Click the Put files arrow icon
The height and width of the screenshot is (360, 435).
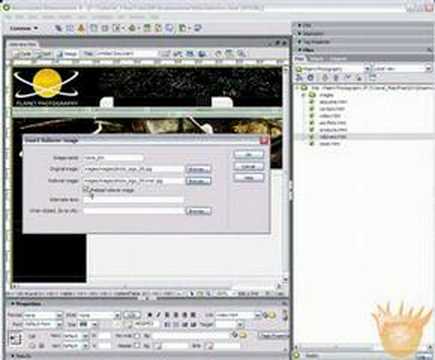[336, 78]
